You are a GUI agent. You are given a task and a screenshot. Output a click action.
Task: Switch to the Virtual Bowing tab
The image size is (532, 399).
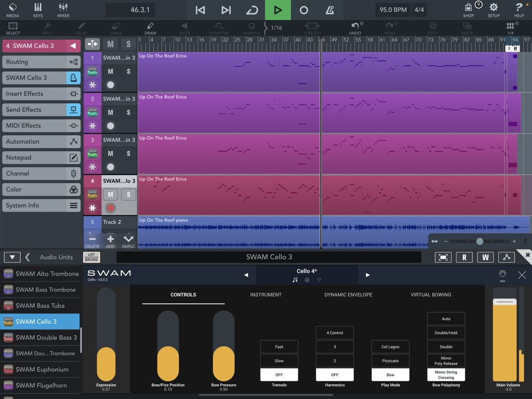(x=430, y=295)
